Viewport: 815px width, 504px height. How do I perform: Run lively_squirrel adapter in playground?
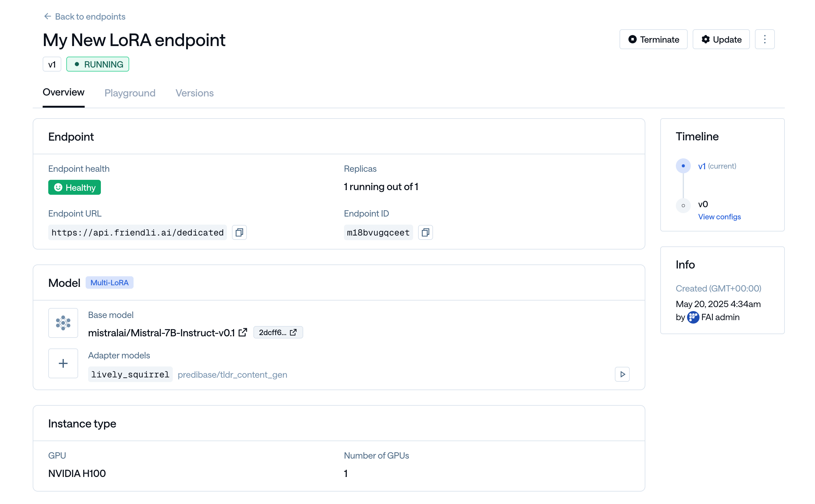(622, 374)
